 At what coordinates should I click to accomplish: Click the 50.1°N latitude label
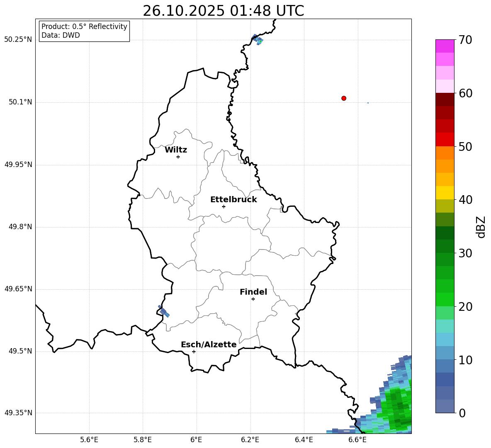20,102
